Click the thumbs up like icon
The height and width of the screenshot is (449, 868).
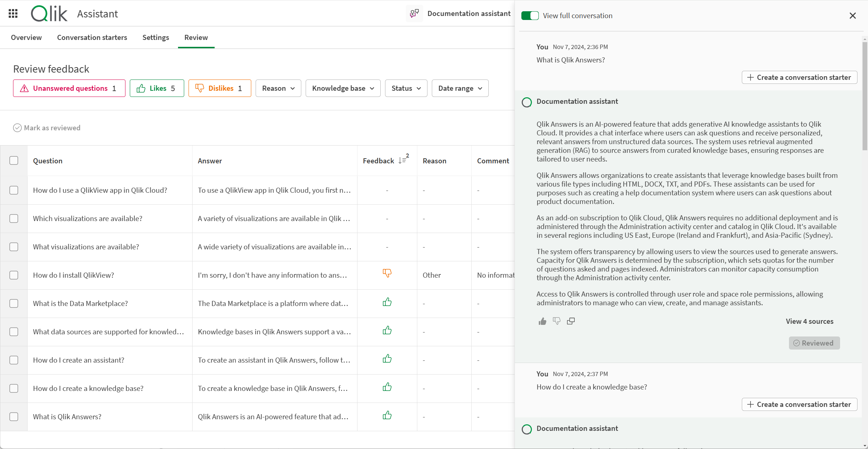[x=542, y=321]
